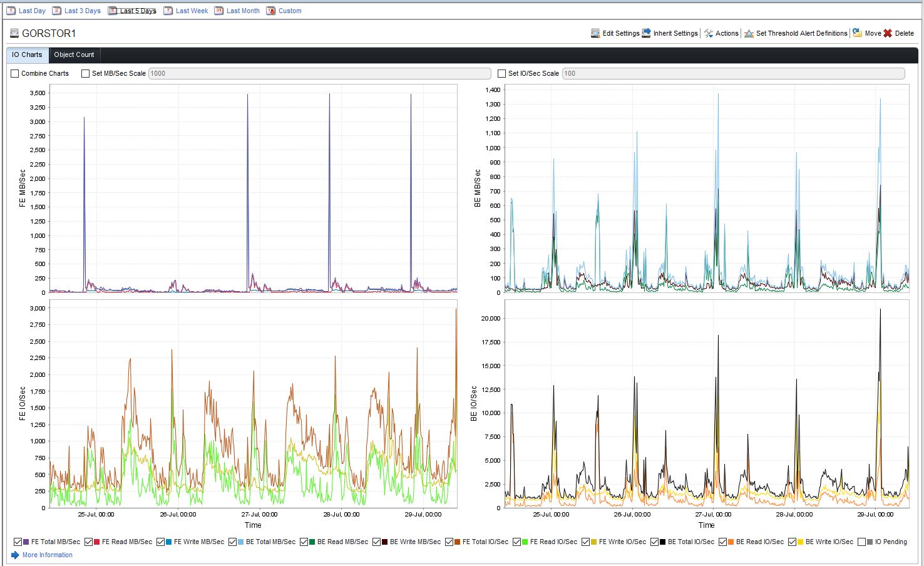Click the Edit Settings icon
Viewport: 924px width, 566px height.
595,33
